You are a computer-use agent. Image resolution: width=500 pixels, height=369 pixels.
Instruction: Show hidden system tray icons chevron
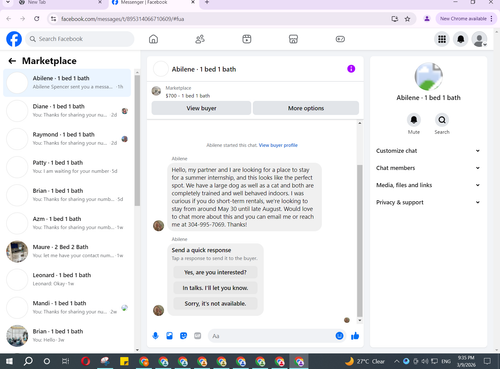coord(397,361)
